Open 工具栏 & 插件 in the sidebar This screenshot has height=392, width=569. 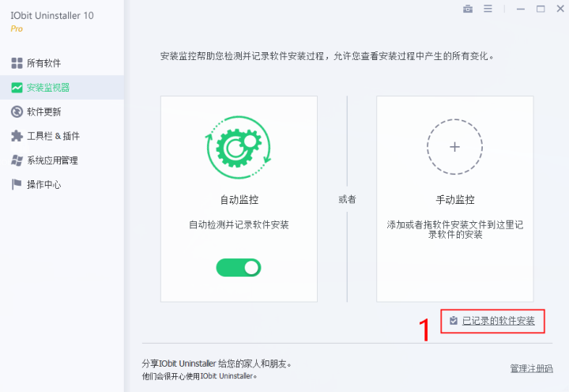pos(62,136)
